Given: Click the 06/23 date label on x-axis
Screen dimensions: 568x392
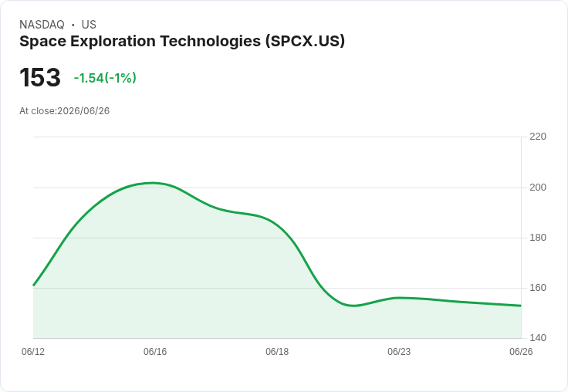Looking at the screenshot, I should point(399,351).
